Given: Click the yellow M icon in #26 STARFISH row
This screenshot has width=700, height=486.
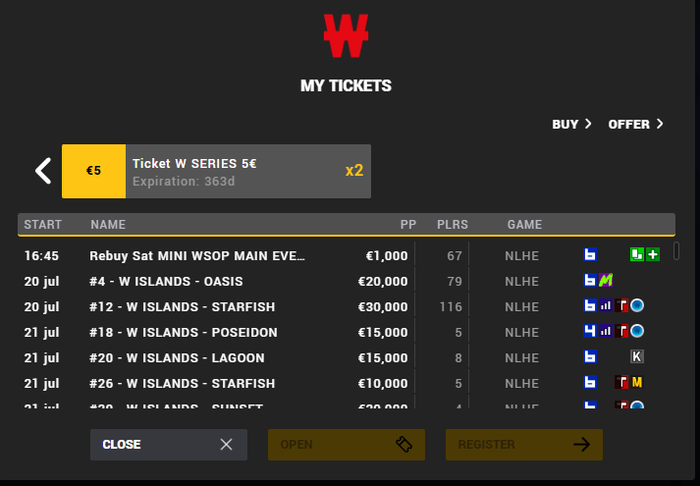Looking at the screenshot, I should (636, 382).
